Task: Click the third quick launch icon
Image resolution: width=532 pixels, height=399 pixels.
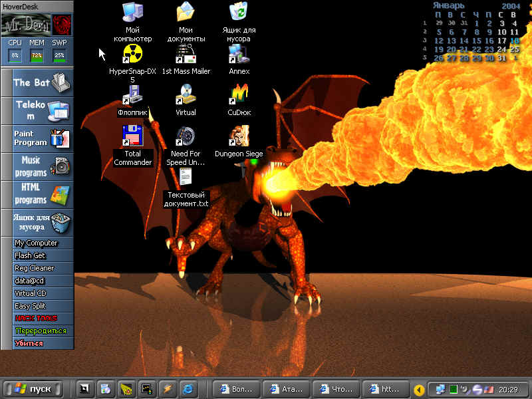Action: point(126,389)
